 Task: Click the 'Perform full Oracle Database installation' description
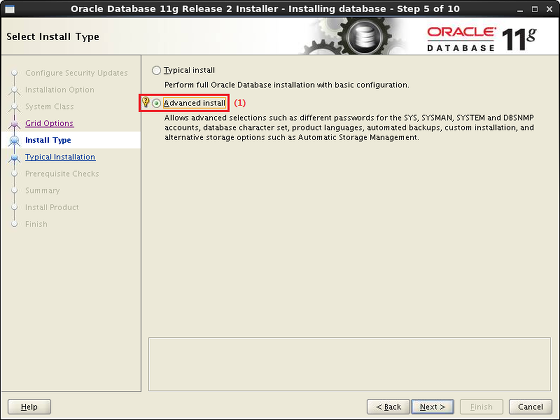coord(286,85)
